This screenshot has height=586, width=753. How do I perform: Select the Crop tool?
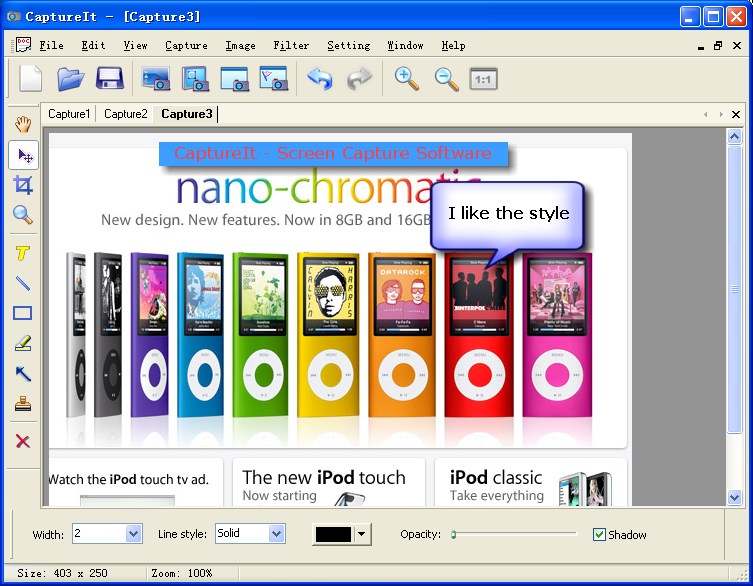tap(23, 185)
